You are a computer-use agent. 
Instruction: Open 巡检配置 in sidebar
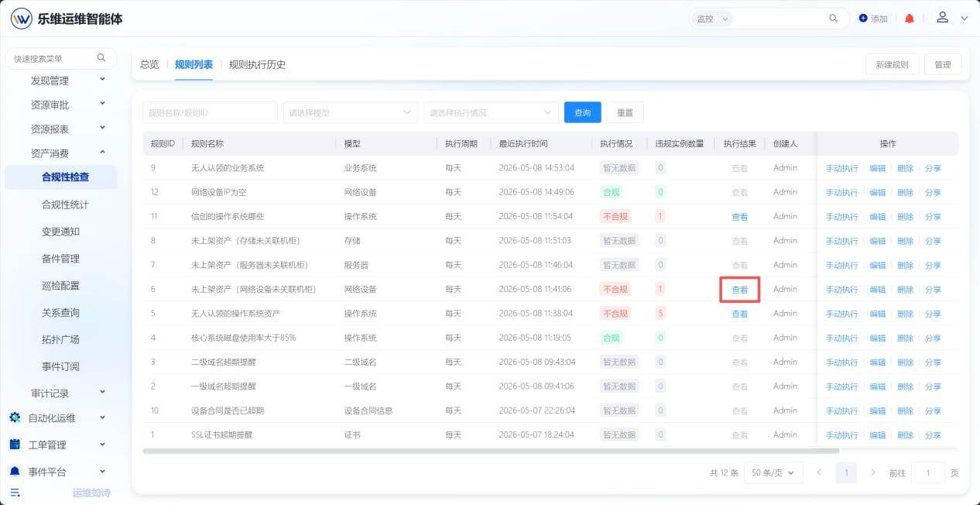click(x=60, y=286)
